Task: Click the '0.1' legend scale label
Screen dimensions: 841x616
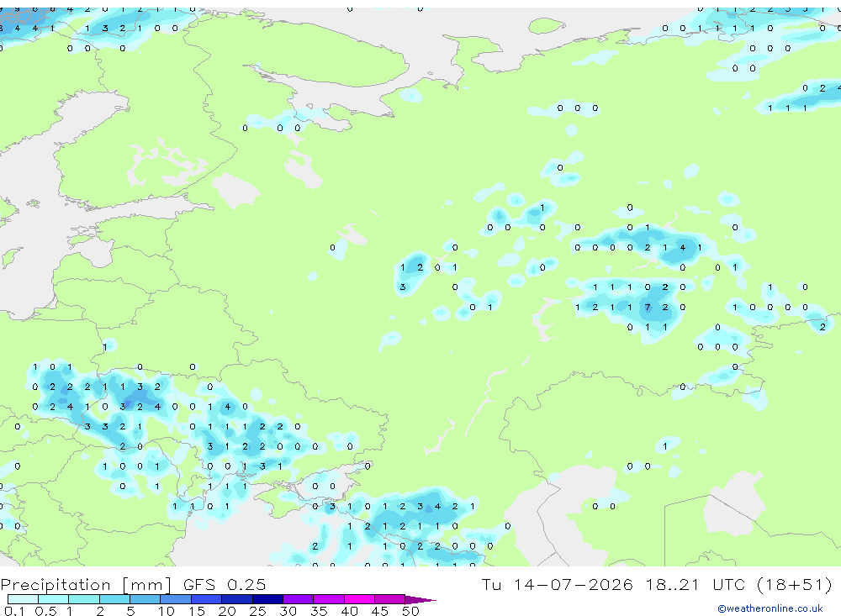Action: pos(13,611)
